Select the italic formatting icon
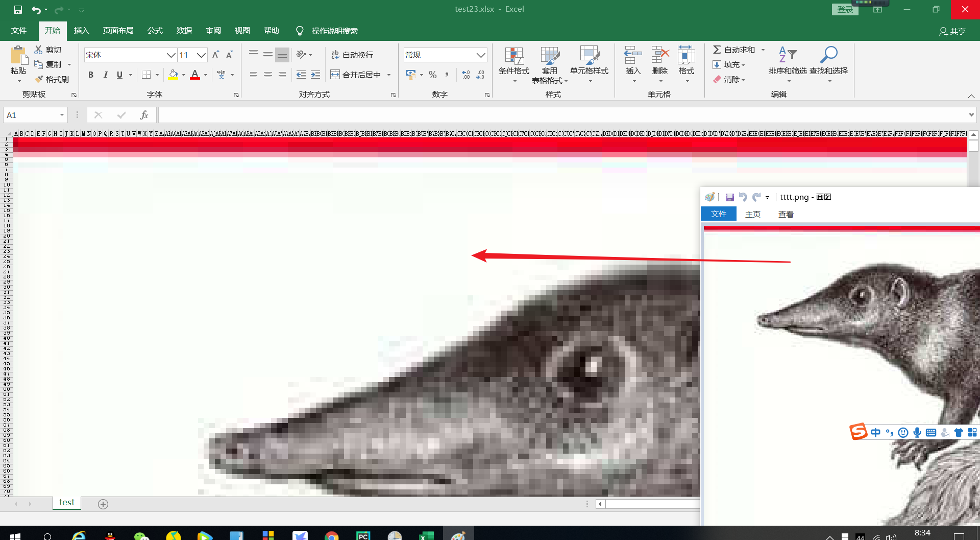This screenshot has height=540, width=980. click(105, 75)
